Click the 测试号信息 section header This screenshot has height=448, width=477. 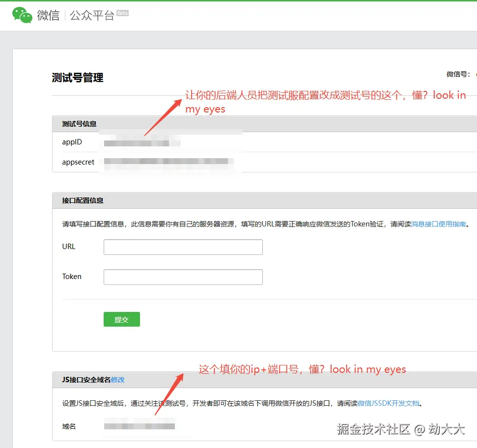tap(79, 124)
